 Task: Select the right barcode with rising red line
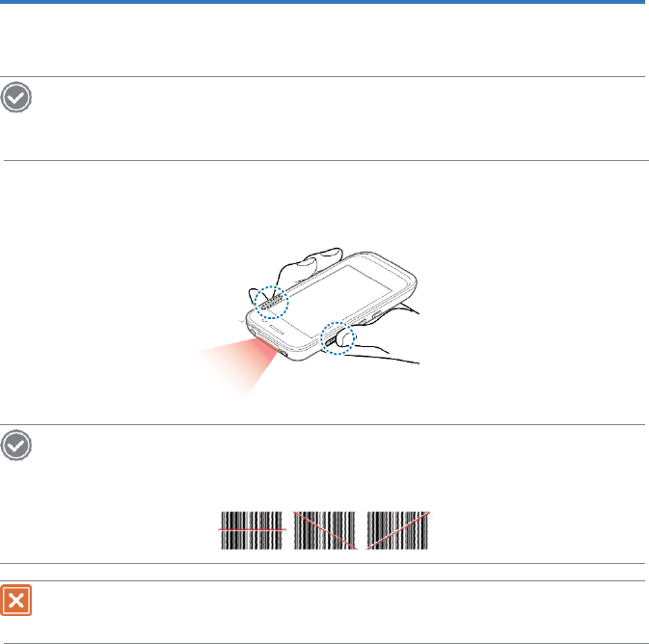coord(397,530)
